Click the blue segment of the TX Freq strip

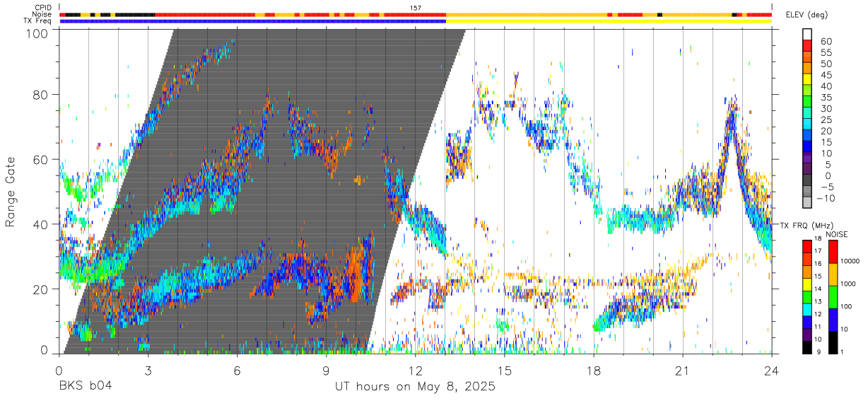(253, 22)
